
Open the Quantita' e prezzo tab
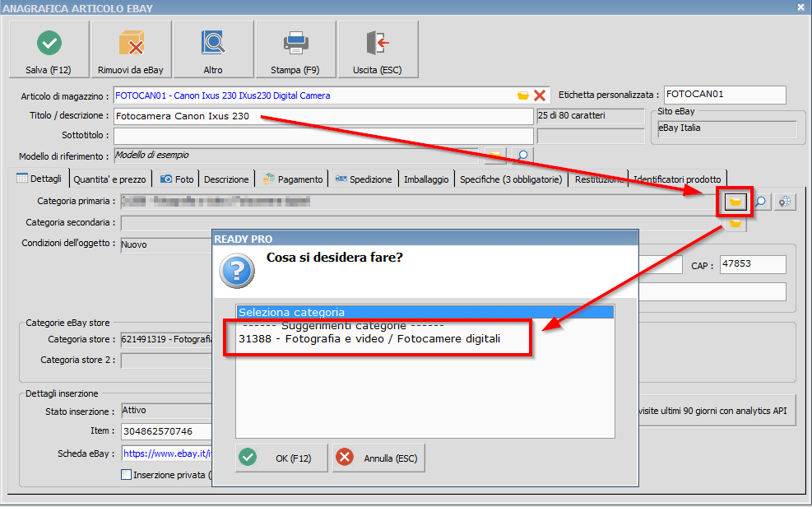[109, 179]
